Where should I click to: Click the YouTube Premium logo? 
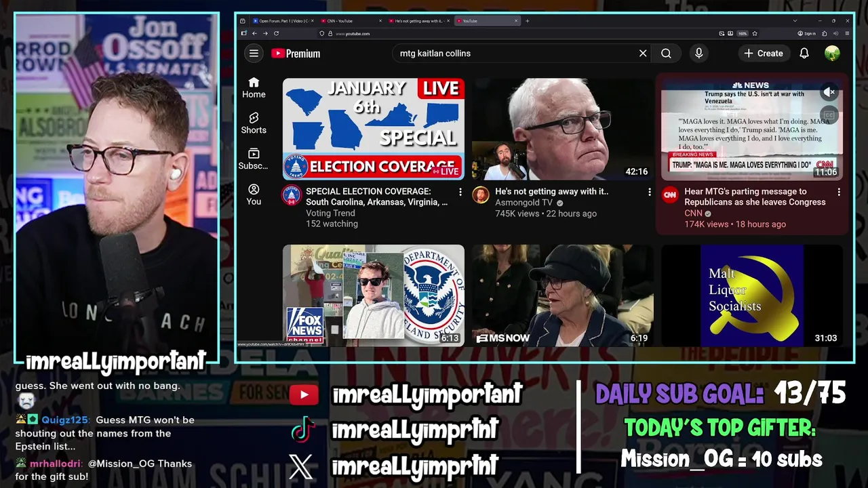[296, 54]
